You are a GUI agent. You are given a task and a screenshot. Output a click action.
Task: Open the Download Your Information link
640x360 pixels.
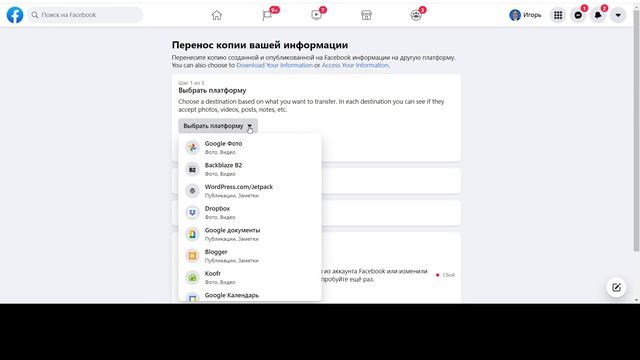[274, 65]
